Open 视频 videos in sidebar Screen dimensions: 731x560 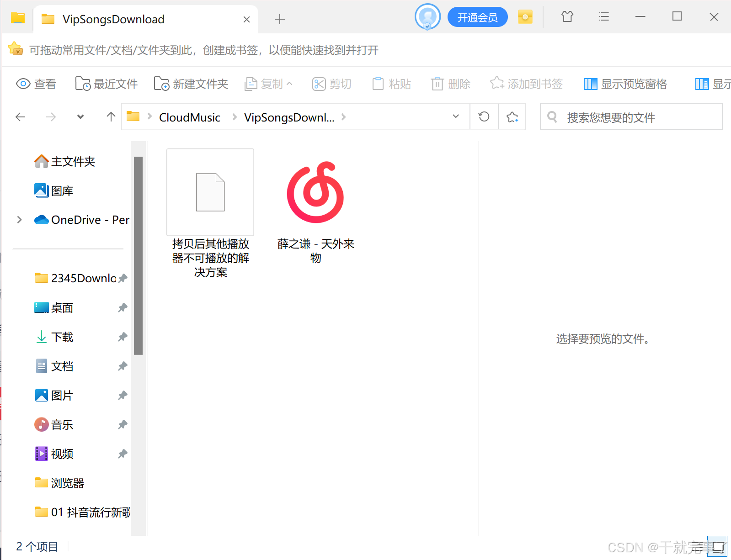(x=54, y=454)
